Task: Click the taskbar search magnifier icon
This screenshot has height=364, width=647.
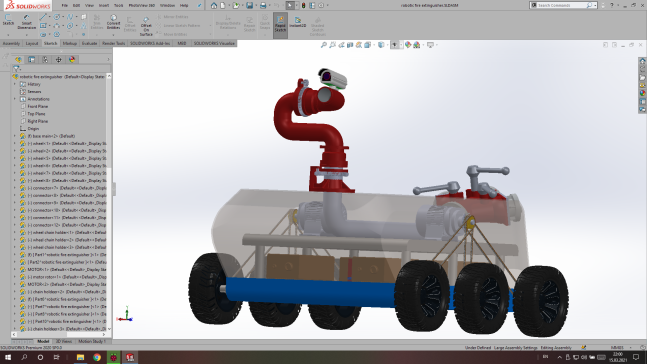Action: [x=24, y=357]
